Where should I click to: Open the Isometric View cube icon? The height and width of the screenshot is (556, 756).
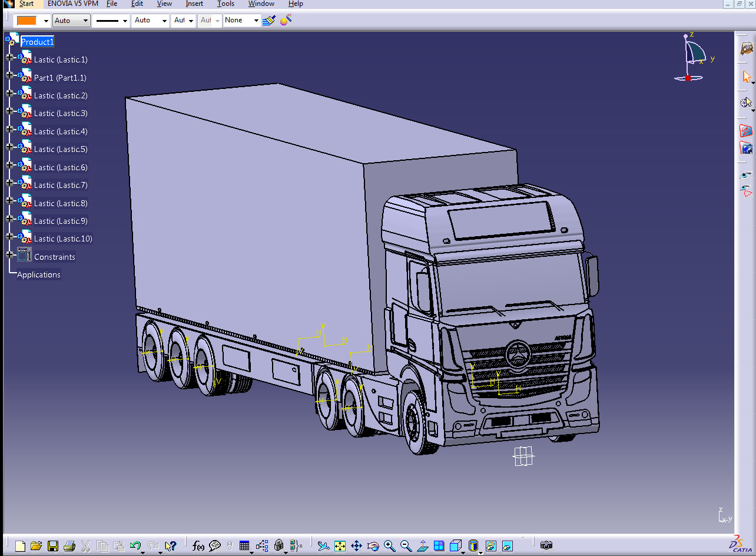coord(455,546)
